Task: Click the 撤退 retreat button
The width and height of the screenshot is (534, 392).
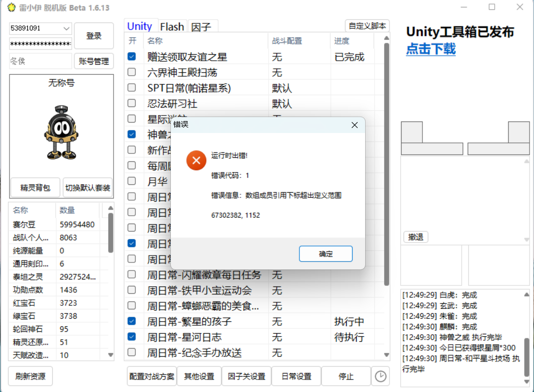Action: click(415, 237)
